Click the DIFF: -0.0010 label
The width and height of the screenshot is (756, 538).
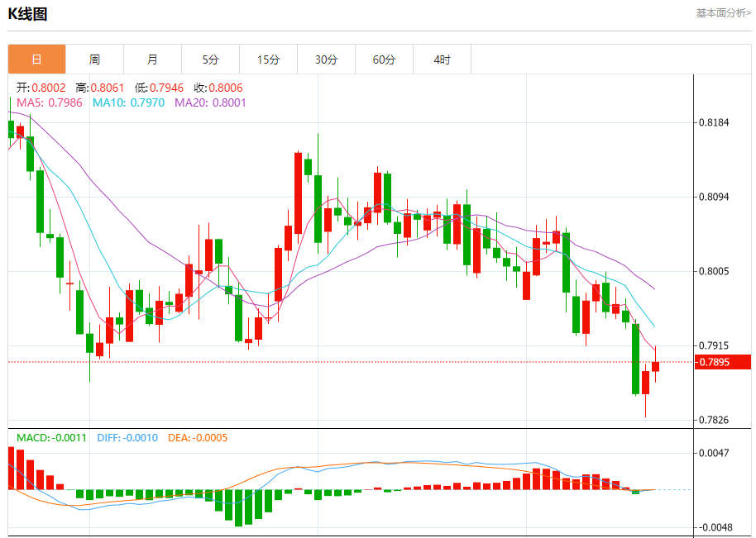[x=127, y=438]
